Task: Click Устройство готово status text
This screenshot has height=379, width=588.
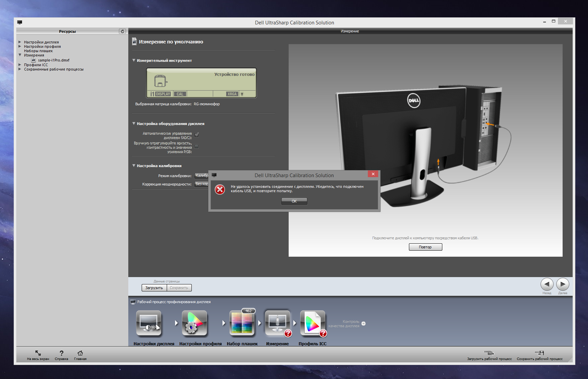Action: (x=234, y=74)
